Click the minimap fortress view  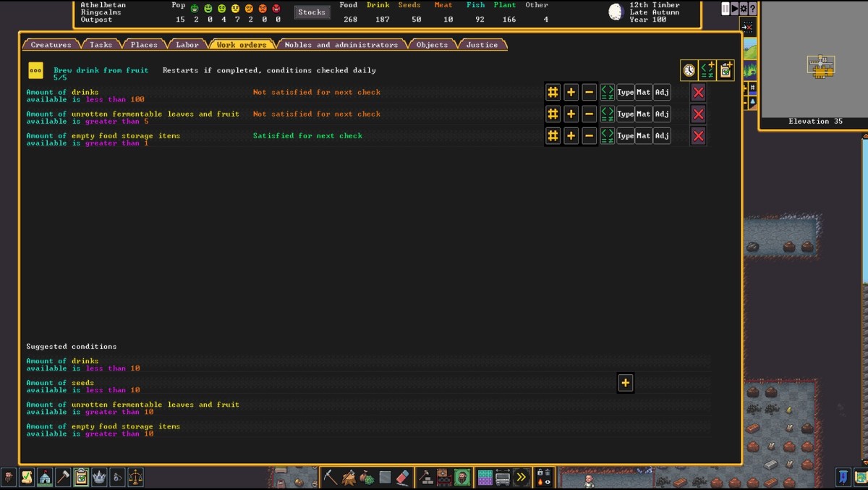click(821, 67)
